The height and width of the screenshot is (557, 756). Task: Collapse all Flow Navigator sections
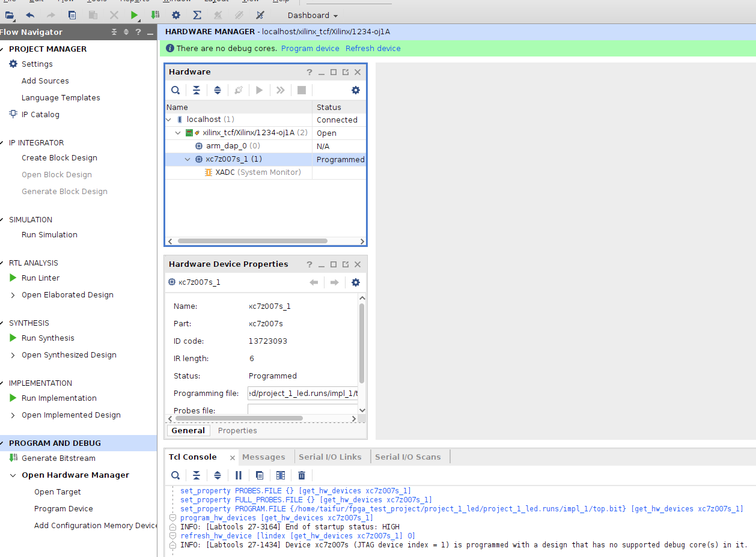pos(115,32)
